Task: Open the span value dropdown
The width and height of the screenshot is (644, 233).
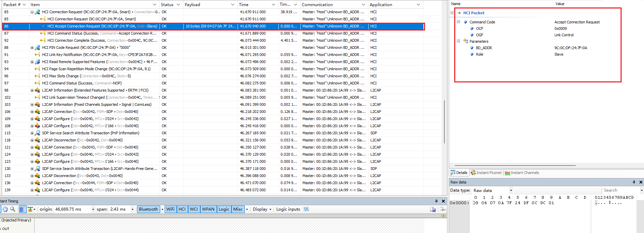Action: click(x=132, y=209)
